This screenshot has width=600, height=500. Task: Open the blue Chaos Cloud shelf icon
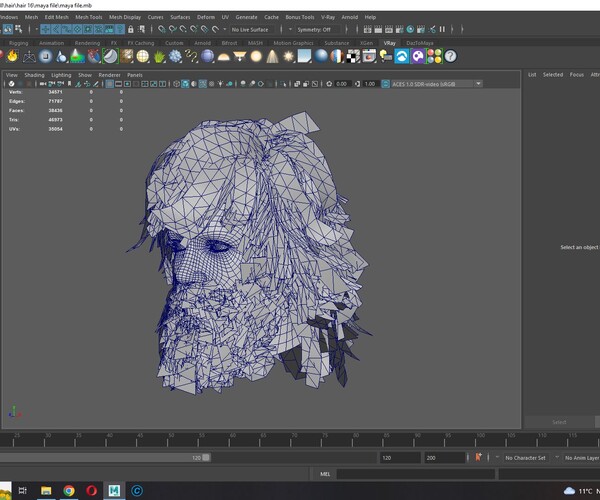tap(402, 56)
